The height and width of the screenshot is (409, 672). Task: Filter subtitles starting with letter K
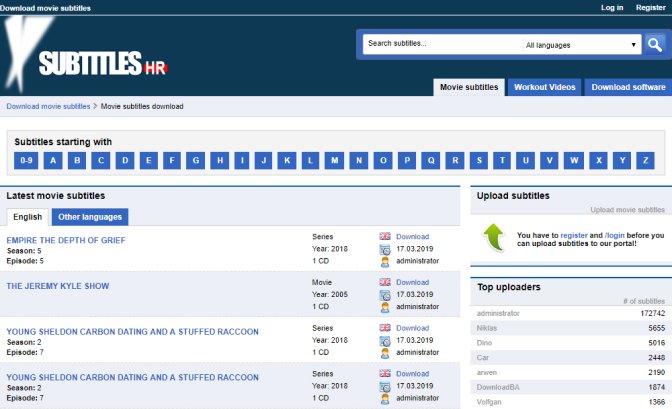287,160
